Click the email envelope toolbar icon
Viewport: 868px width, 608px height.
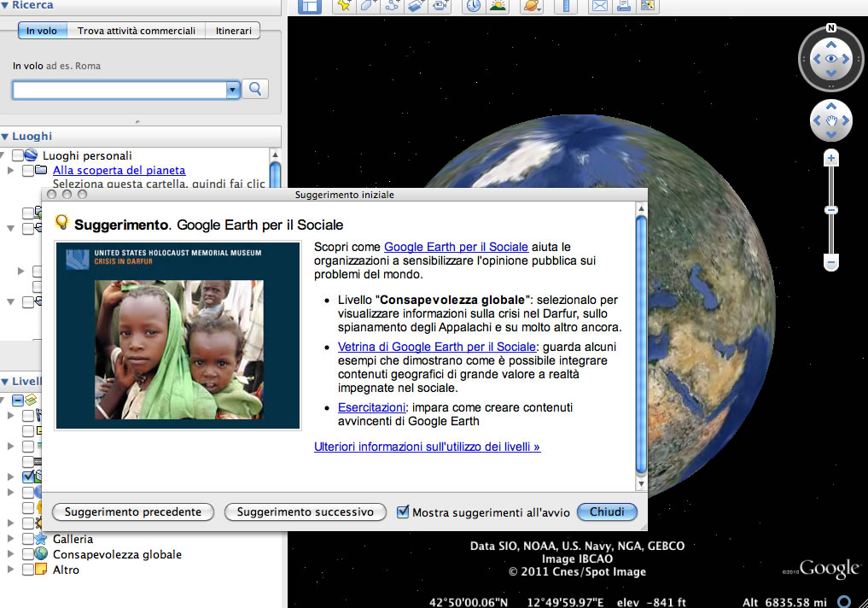[600, 6]
